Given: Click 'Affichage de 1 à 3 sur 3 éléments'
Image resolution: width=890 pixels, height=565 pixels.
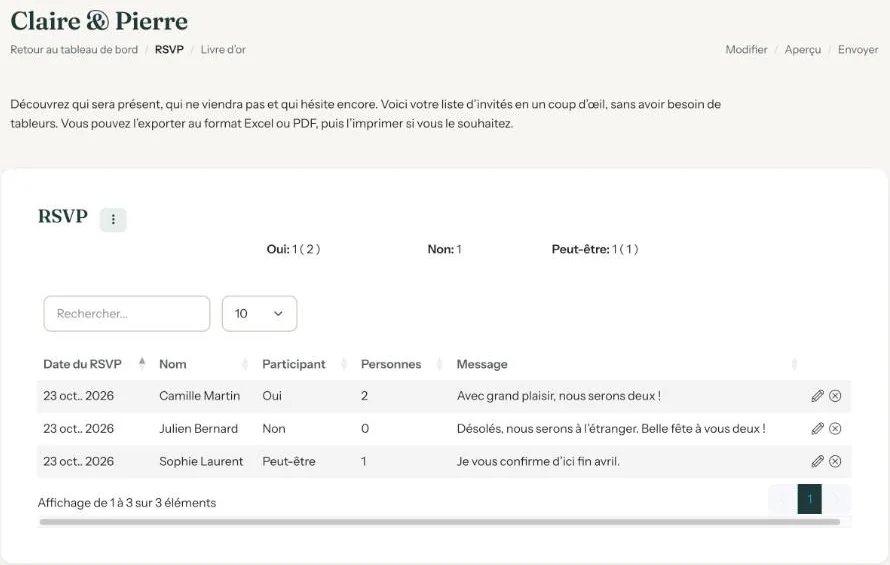Looking at the screenshot, I should pyautogui.click(x=127, y=503).
